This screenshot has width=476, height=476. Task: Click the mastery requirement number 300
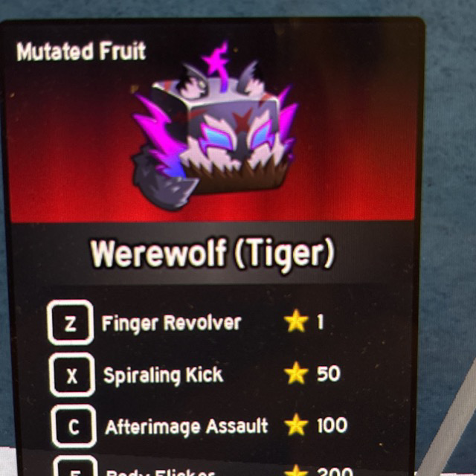[335, 472]
